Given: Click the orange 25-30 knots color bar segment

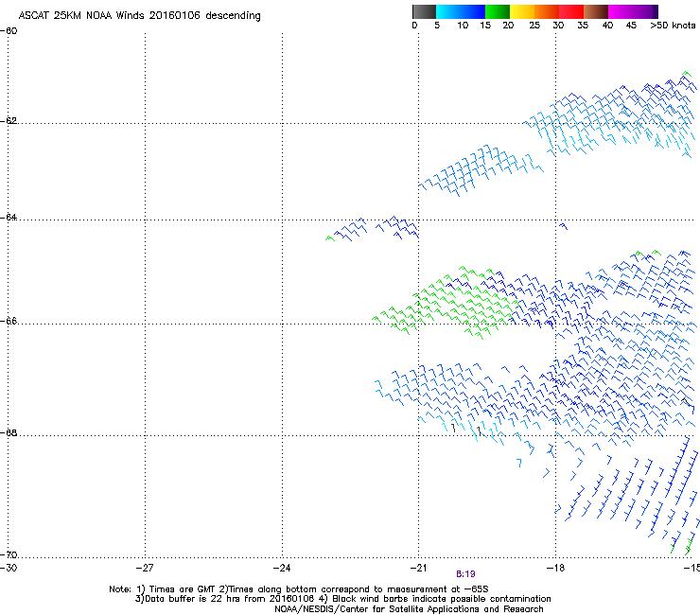Looking at the screenshot, I should [x=547, y=11].
